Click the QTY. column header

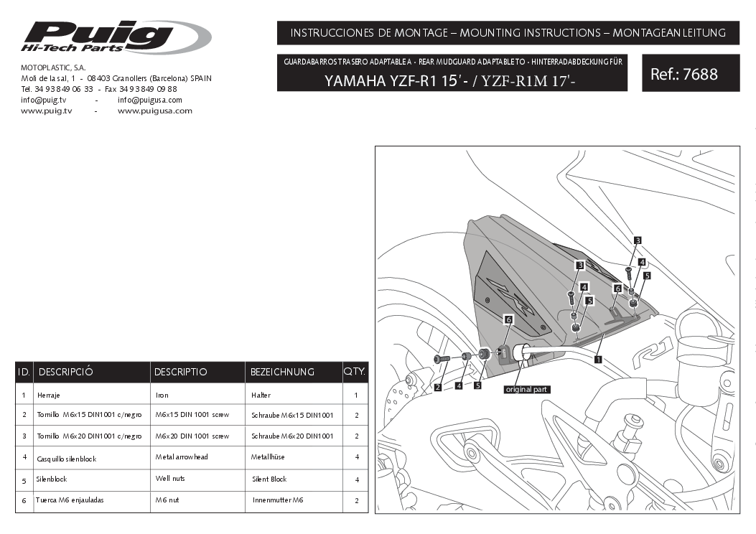click(355, 372)
